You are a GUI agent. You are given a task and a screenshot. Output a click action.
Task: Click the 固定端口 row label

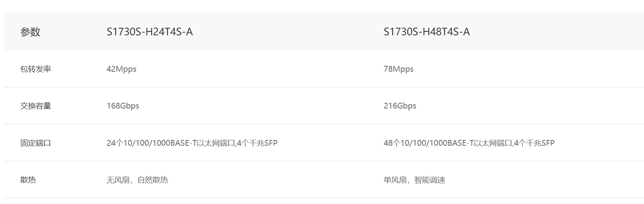[x=36, y=143]
